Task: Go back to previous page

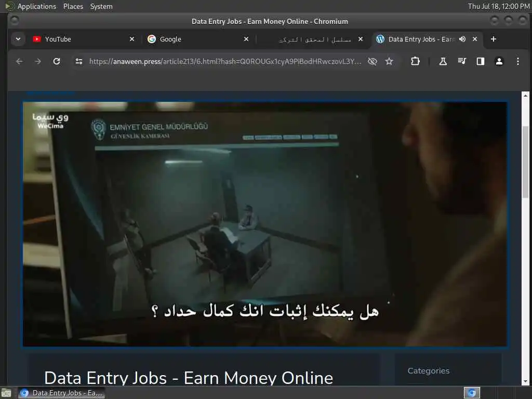Action: 19,61
